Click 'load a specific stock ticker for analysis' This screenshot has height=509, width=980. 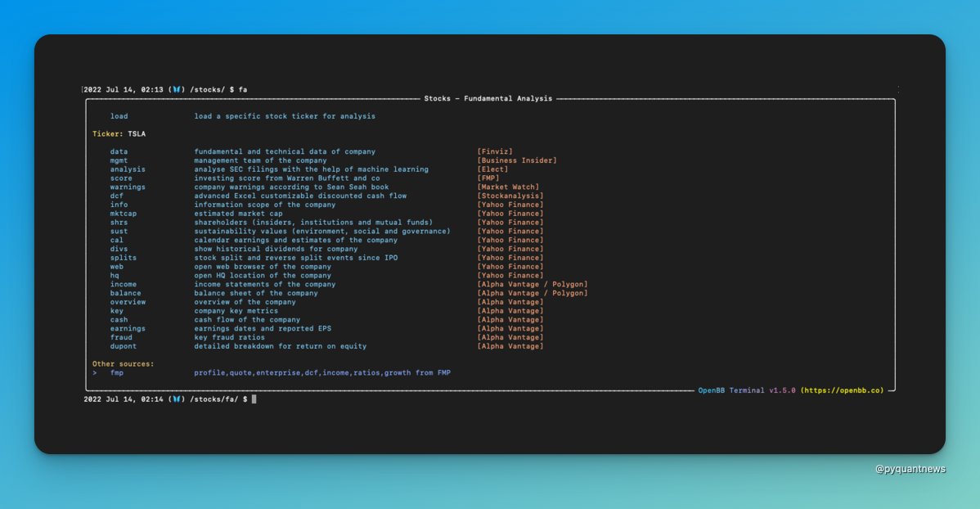[x=285, y=116]
